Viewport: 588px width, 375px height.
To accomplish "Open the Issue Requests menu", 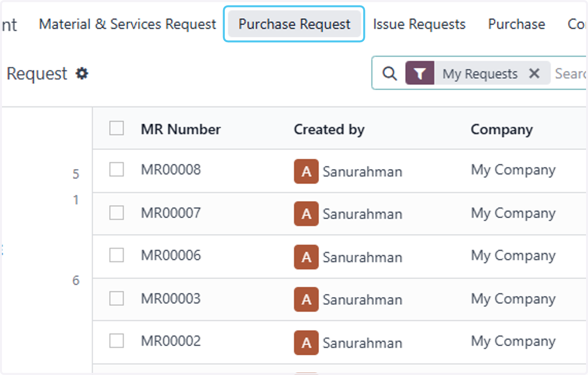I will [x=419, y=24].
